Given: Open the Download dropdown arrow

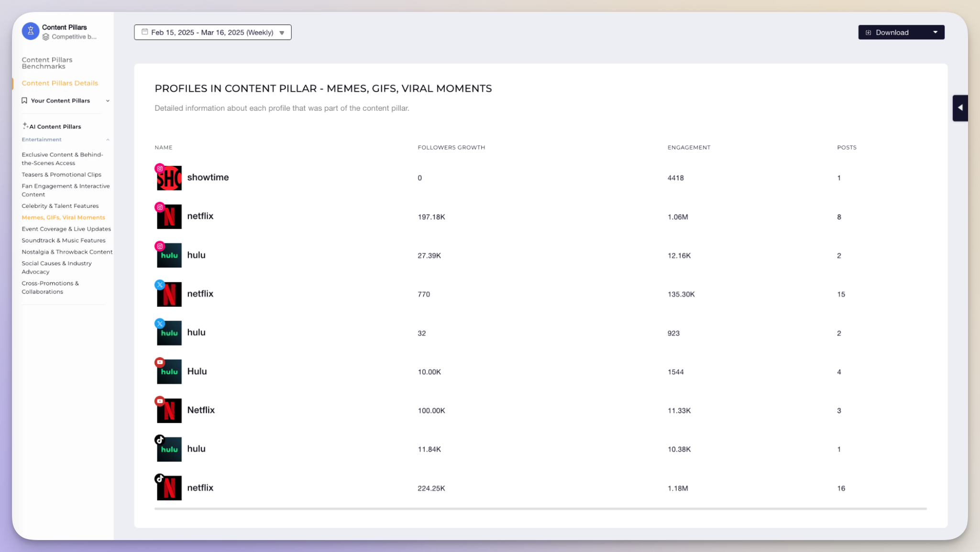Looking at the screenshot, I should click(x=935, y=32).
